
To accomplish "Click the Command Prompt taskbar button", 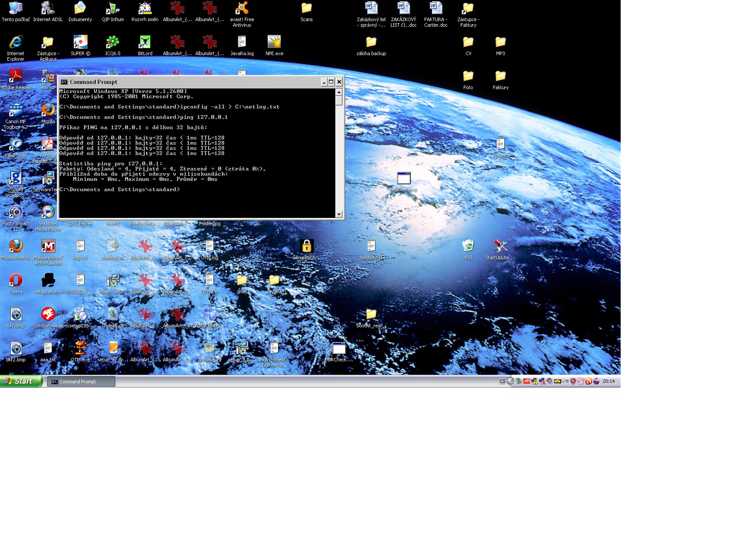I will point(81,382).
